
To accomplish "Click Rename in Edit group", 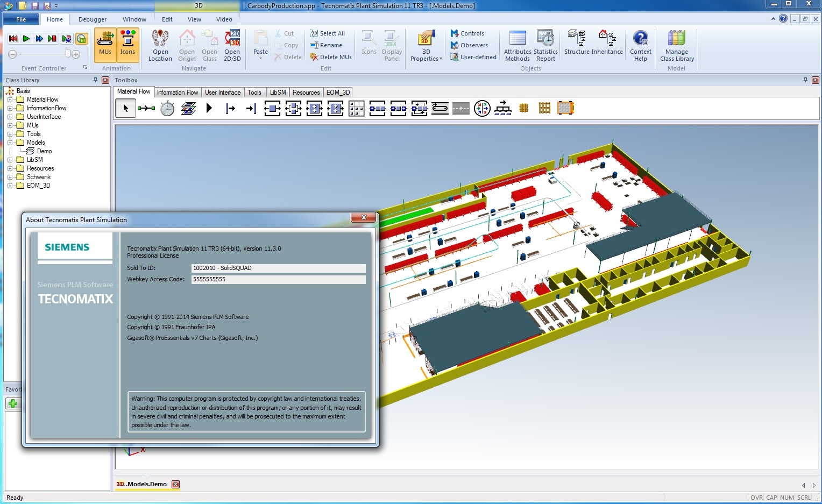I will tap(326, 45).
